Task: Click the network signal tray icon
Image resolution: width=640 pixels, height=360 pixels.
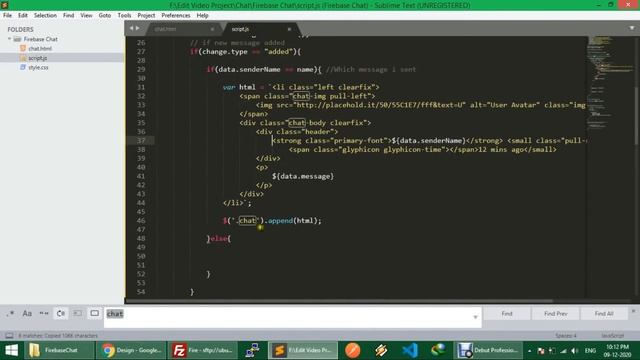Action: tap(564, 351)
